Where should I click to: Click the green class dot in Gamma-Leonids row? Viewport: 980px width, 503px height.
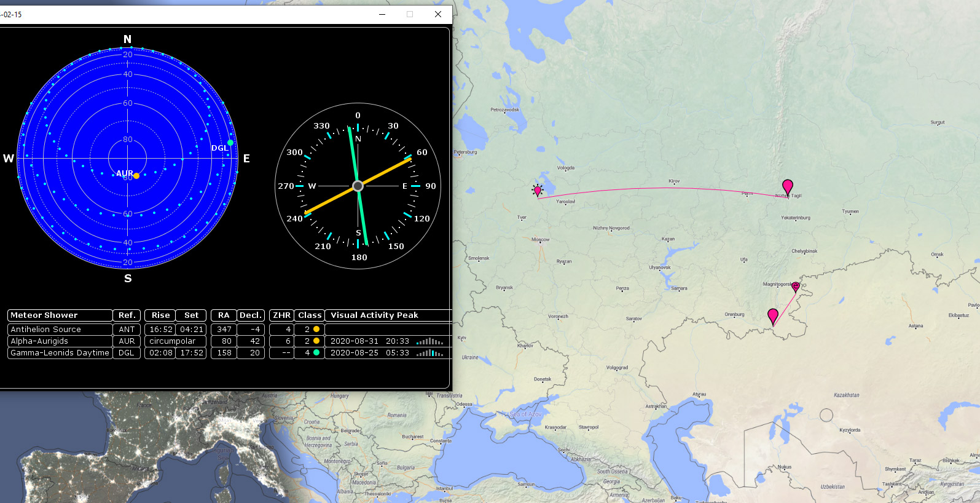click(x=316, y=352)
